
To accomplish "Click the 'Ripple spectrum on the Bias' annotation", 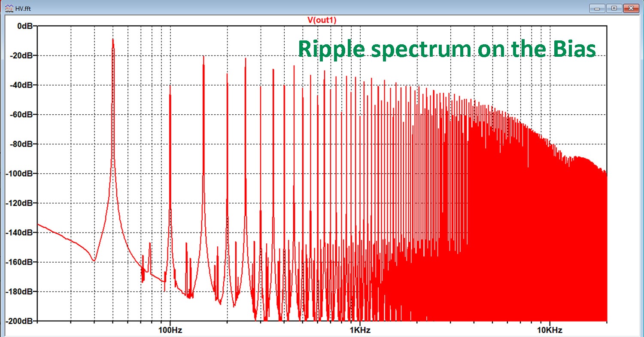I will tap(447, 50).
